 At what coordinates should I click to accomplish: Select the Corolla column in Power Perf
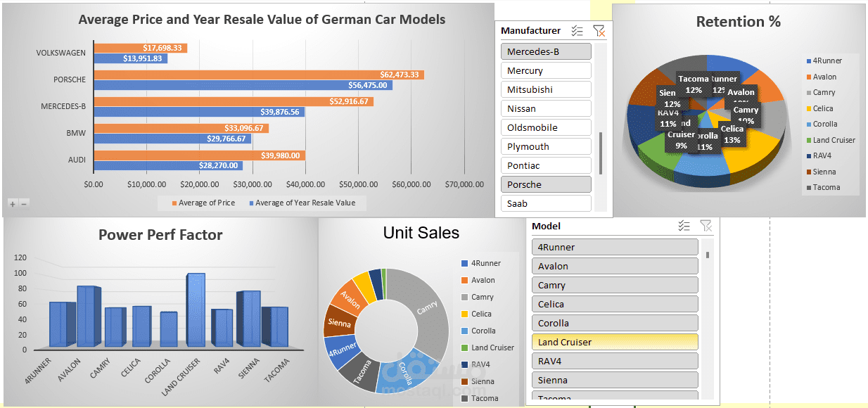pos(168,329)
